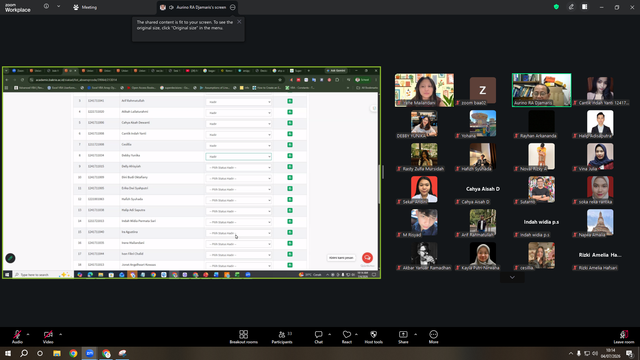640x360 pixels.
Task: Start camera with Video button
Action: click(48, 337)
